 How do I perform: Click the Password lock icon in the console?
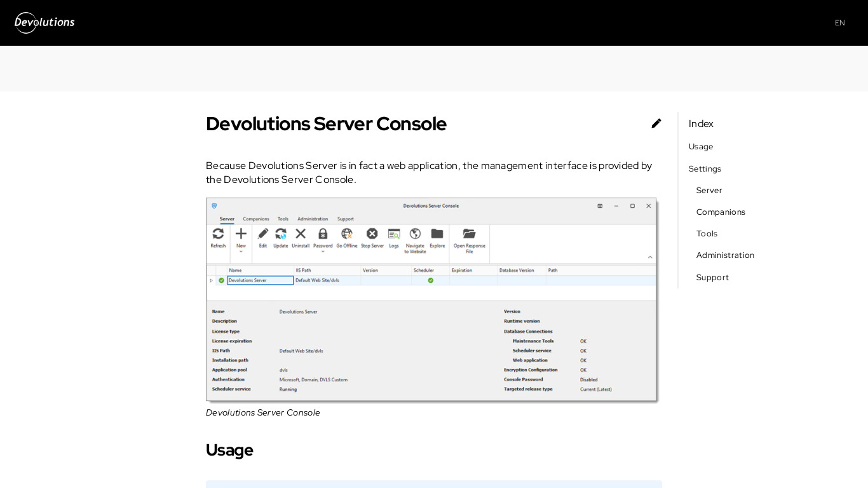(323, 234)
